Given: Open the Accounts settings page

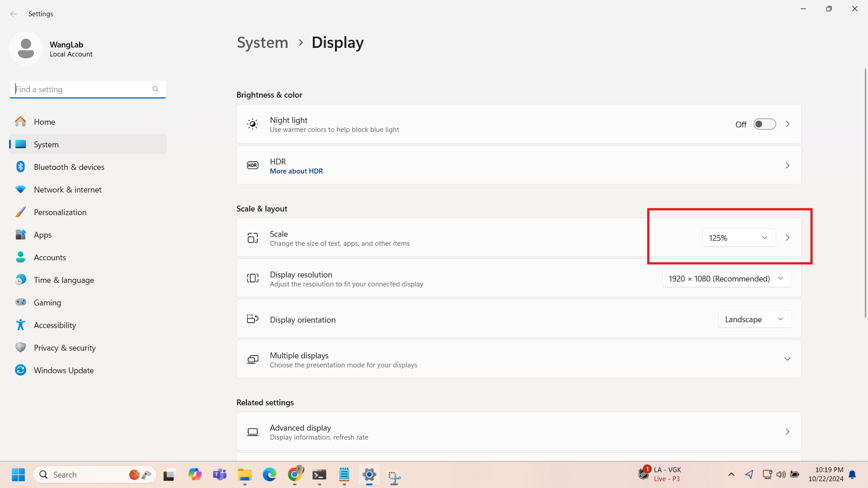Looking at the screenshot, I should [50, 257].
